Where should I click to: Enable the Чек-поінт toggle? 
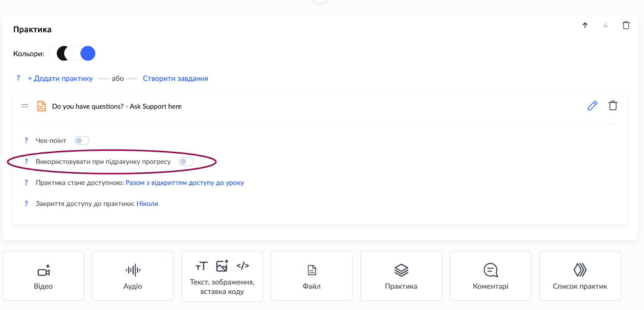(82, 141)
